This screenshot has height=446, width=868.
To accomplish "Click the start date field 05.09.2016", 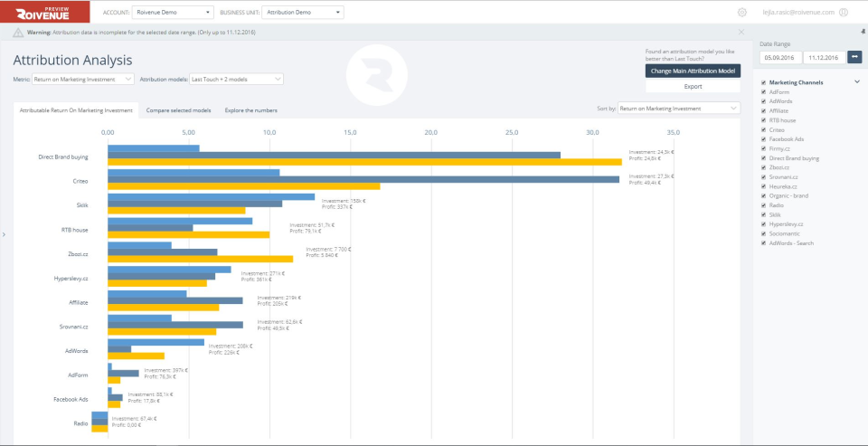I will pyautogui.click(x=780, y=57).
